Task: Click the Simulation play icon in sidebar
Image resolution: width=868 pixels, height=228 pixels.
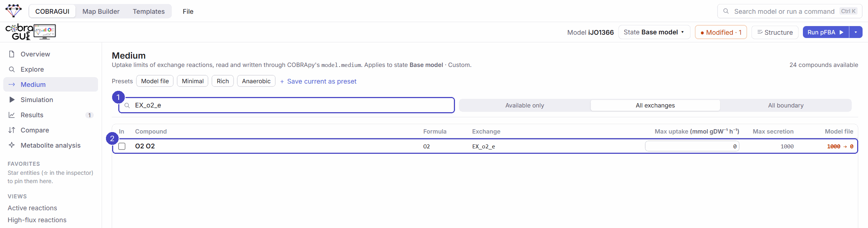Action: 12,100
